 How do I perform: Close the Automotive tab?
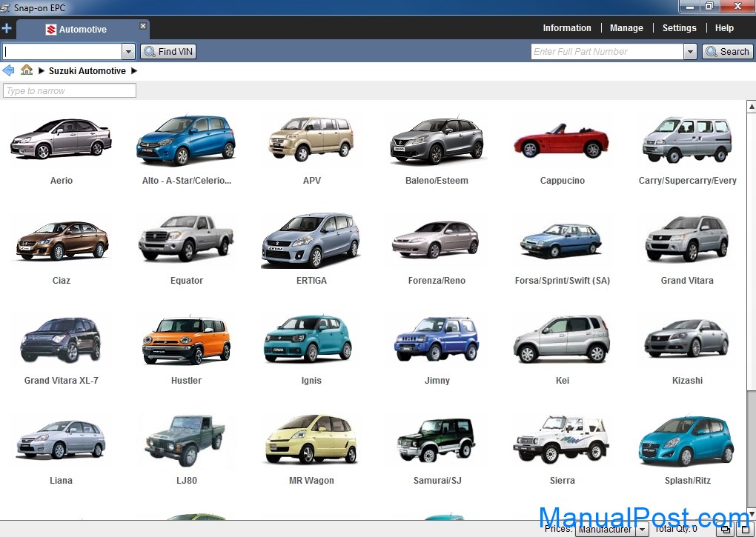[x=143, y=26]
